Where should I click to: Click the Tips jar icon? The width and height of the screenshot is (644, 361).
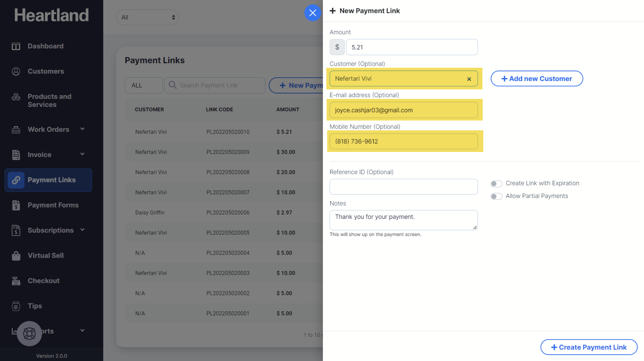coord(16,306)
